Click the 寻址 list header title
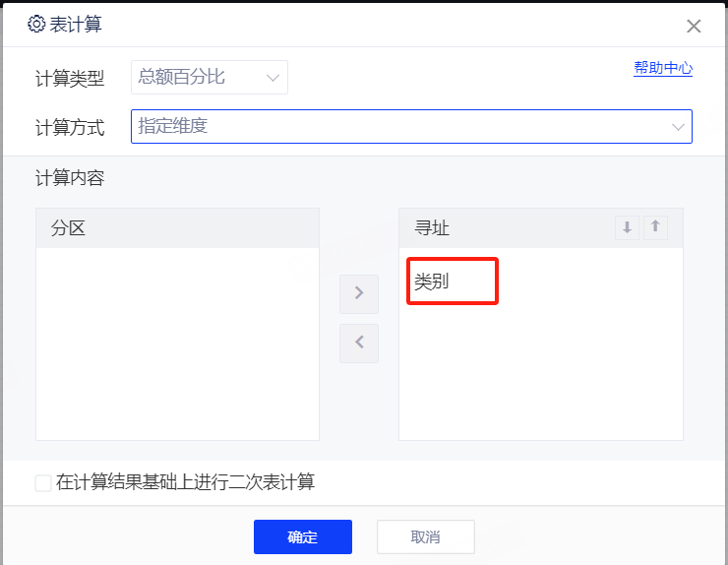The height and width of the screenshot is (565, 728). coord(432,228)
